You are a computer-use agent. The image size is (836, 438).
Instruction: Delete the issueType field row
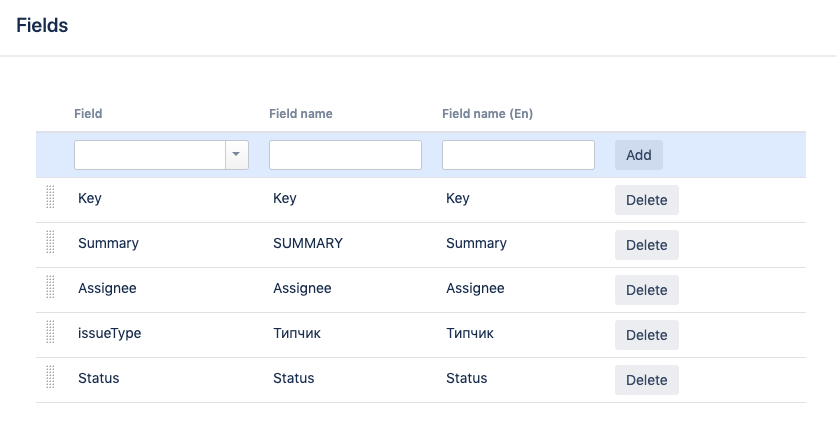coord(646,335)
